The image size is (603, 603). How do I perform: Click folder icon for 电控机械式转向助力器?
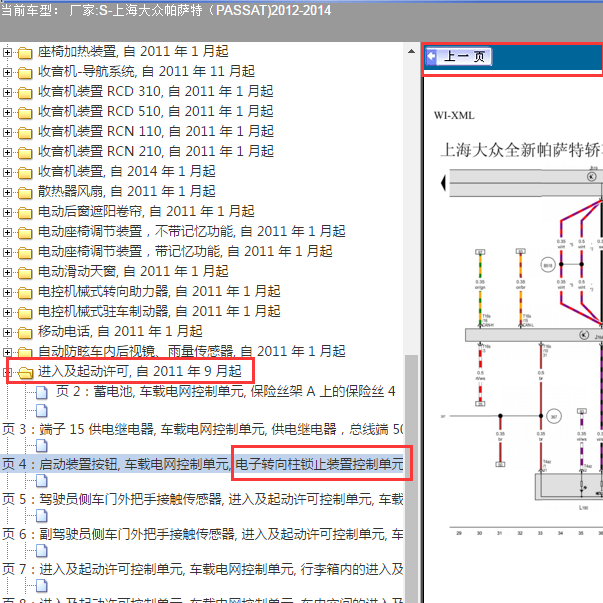coord(25,293)
